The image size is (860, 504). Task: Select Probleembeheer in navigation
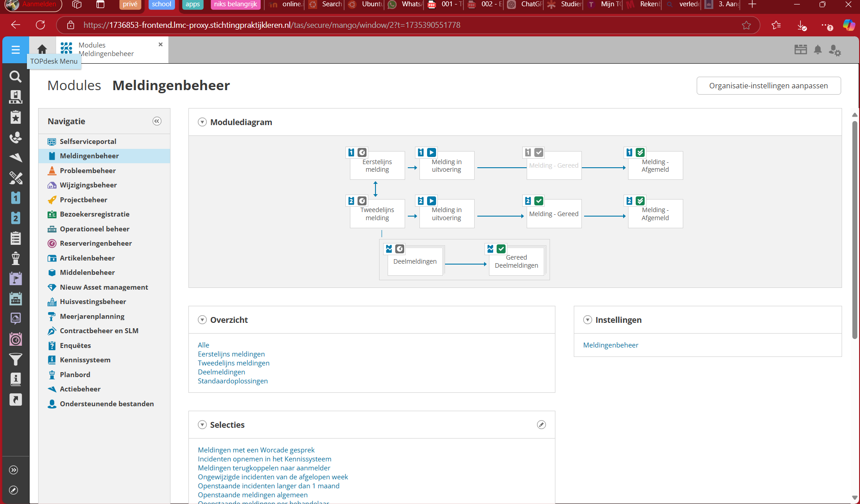pos(87,170)
